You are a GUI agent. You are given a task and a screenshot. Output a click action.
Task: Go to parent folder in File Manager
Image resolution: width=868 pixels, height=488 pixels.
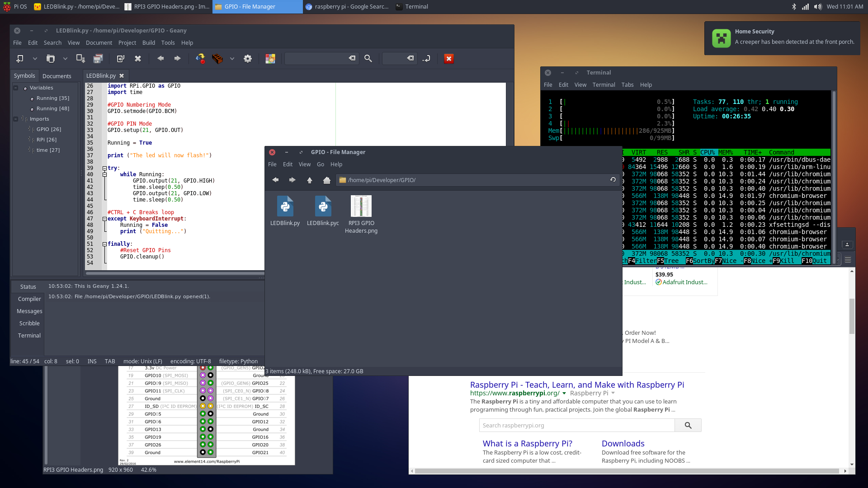[x=310, y=180]
